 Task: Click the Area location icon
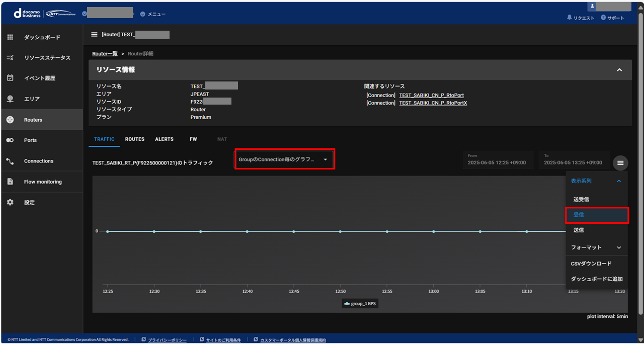tap(10, 99)
